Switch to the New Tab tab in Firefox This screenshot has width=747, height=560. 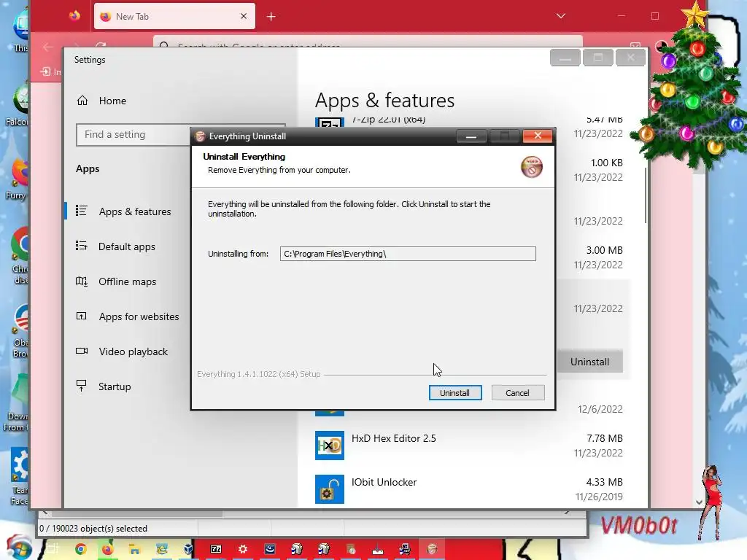(x=174, y=16)
